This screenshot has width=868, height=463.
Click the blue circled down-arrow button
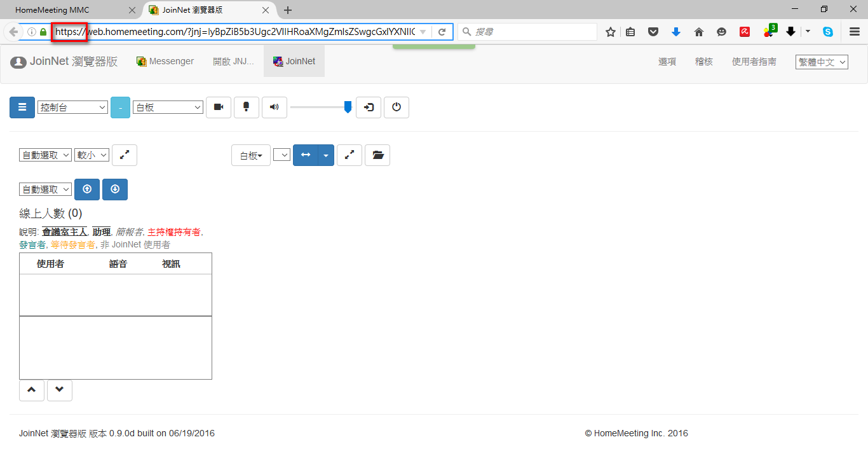(x=115, y=190)
